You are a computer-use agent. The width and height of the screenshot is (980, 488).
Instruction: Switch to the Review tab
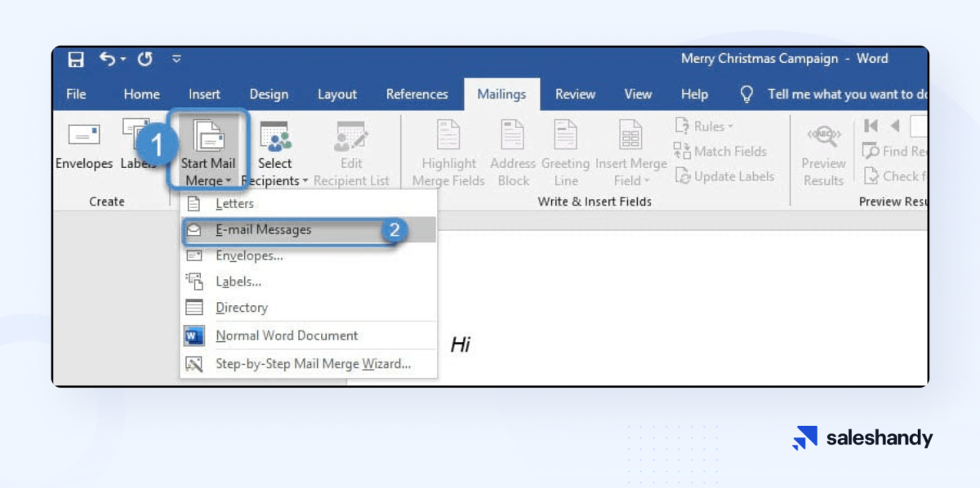point(575,95)
